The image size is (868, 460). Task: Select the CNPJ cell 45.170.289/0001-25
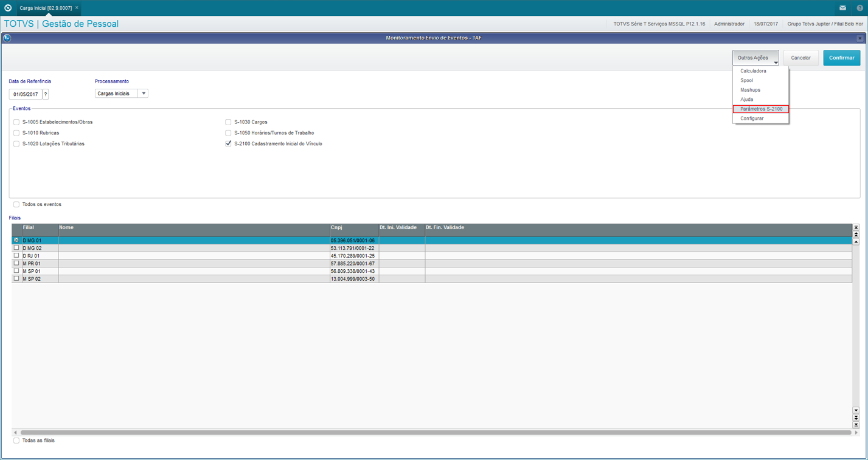tap(354, 256)
